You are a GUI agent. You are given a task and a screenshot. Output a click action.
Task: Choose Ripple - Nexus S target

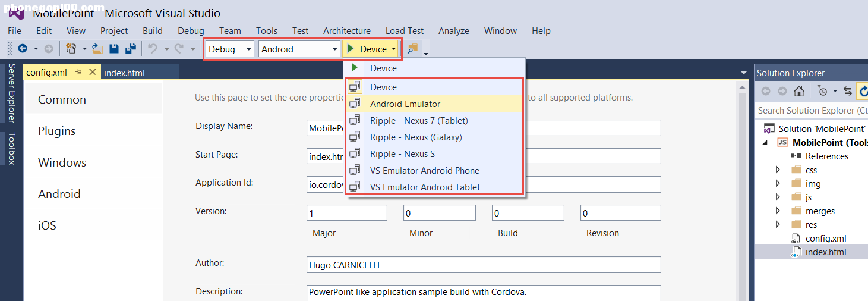coord(434,153)
